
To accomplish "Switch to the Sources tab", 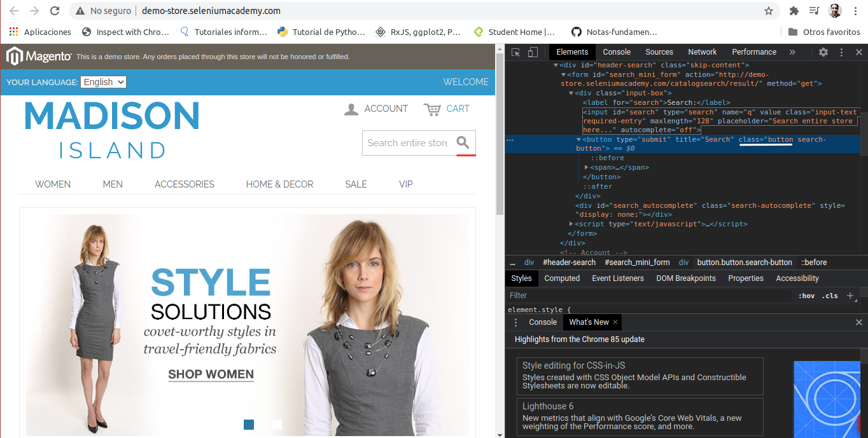I will [659, 52].
